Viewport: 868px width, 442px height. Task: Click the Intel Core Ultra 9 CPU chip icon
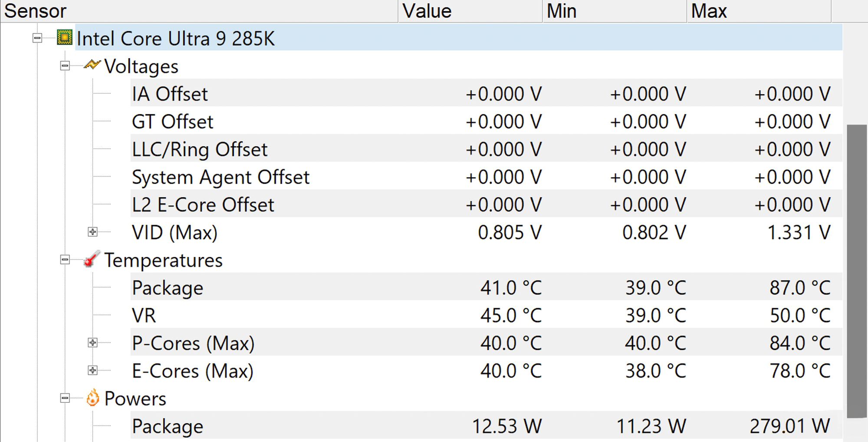pyautogui.click(x=65, y=38)
